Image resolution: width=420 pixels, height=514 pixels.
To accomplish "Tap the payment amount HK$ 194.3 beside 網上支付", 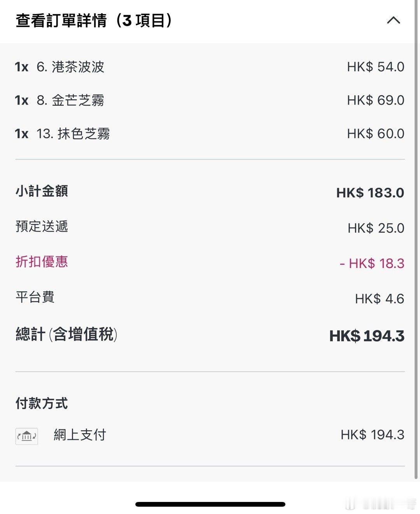I will click(x=373, y=435).
